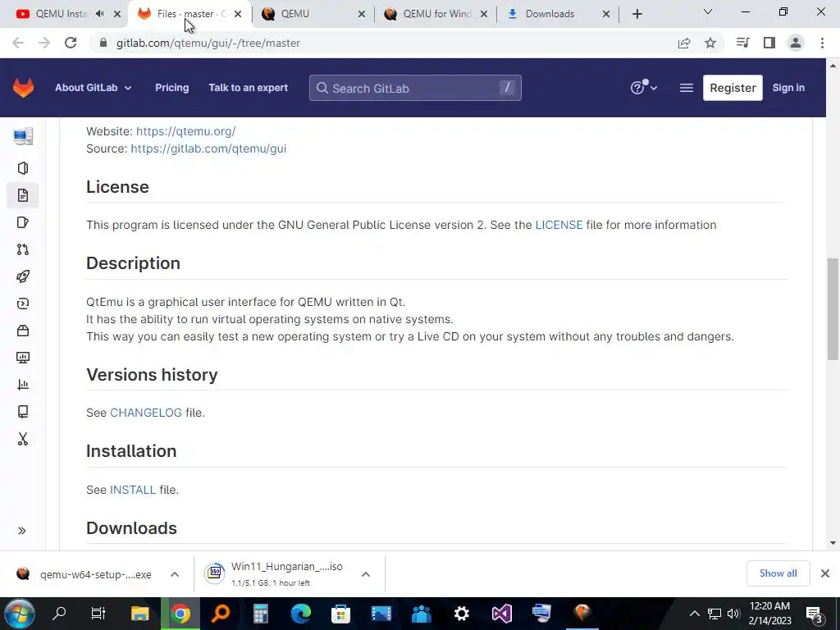This screenshot has height=630, width=840.
Task: Toggle the Chrome side panel
Action: coord(769,43)
